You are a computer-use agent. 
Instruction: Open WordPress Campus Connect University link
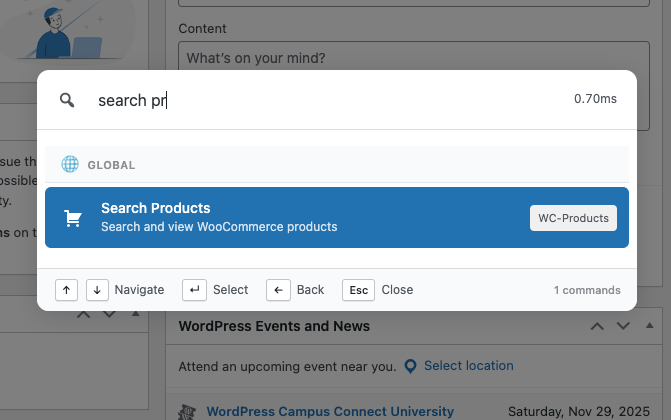330,411
